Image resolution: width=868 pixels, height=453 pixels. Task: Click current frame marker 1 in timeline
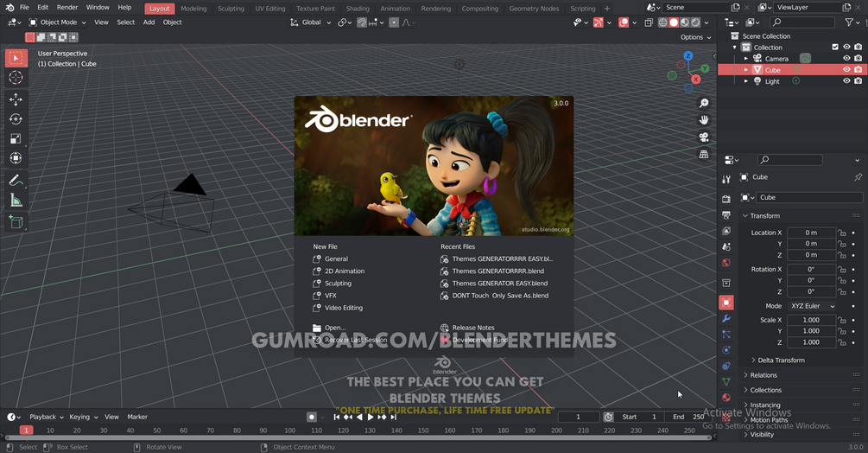tap(26, 431)
